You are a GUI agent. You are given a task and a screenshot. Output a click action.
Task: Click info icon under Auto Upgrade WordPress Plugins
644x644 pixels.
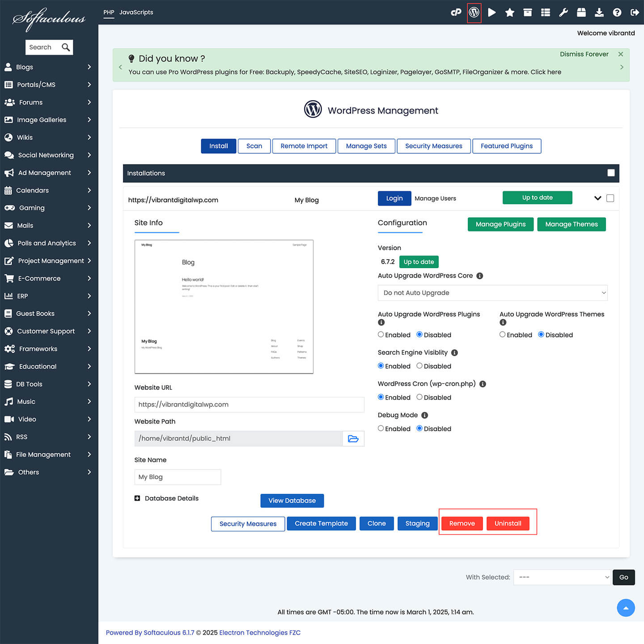click(381, 322)
